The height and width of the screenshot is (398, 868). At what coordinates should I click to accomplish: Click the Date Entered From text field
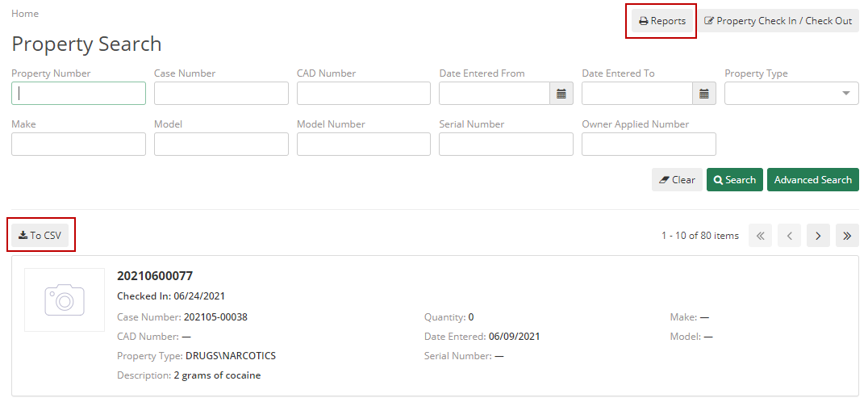495,94
